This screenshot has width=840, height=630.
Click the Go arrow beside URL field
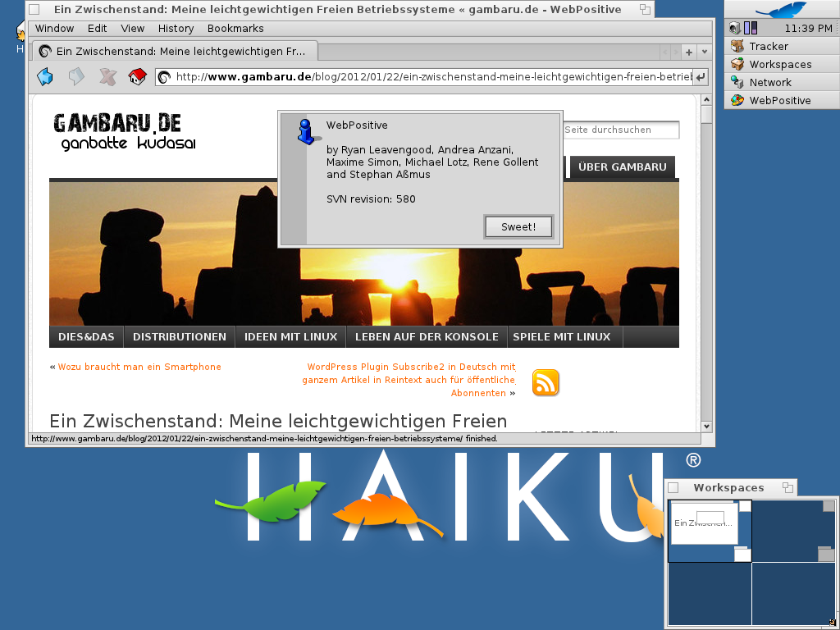coord(701,77)
